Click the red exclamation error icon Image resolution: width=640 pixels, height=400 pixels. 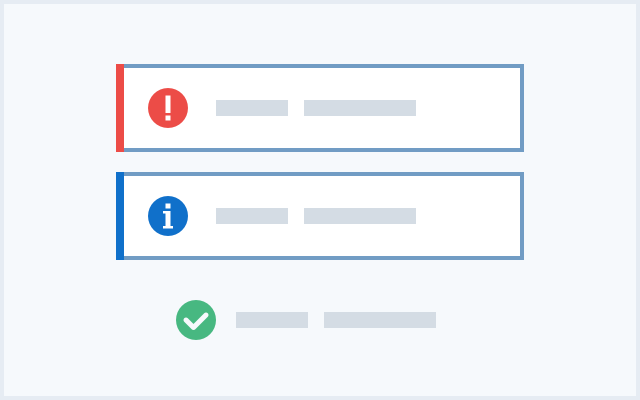pyautogui.click(x=168, y=108)
